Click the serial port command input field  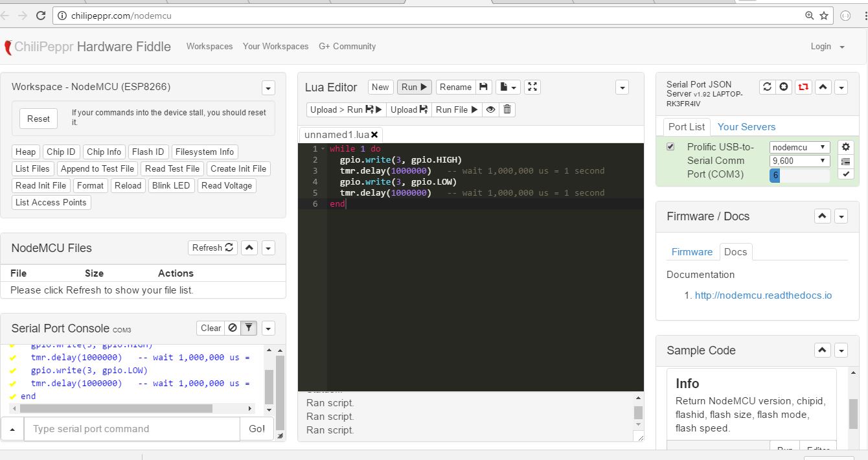pos(132,429)
